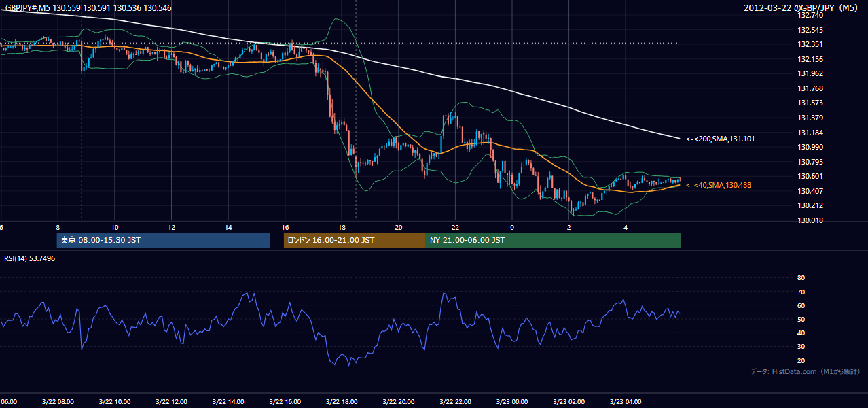Click price axis level 131.573
Viewport: 868px width, 408px height.
(x=809, y=103)
